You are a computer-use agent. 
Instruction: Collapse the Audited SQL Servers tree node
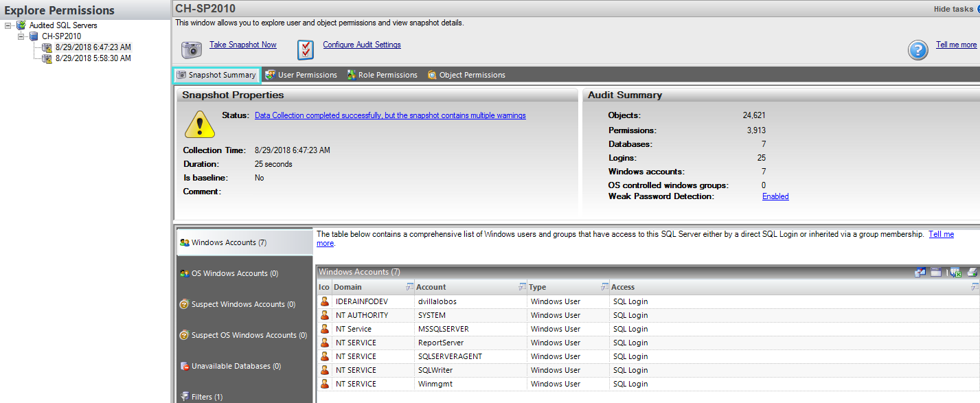coord(8,25)
